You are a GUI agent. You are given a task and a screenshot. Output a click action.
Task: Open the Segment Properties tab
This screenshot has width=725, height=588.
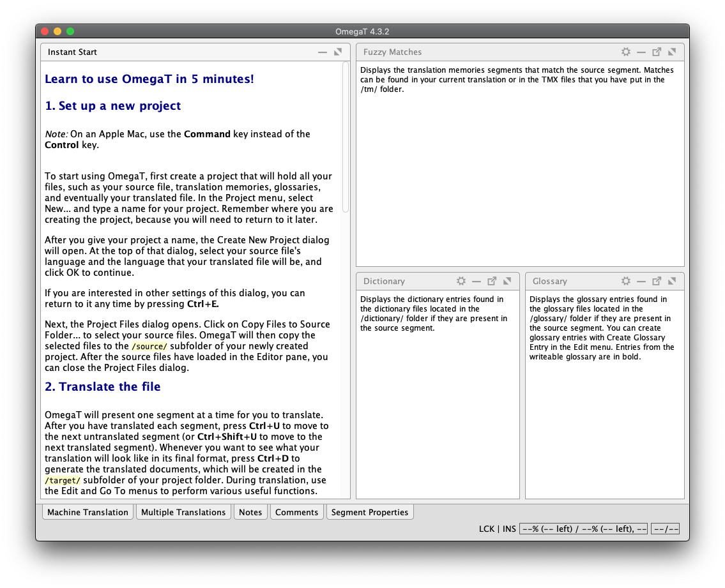pos(369,512)
